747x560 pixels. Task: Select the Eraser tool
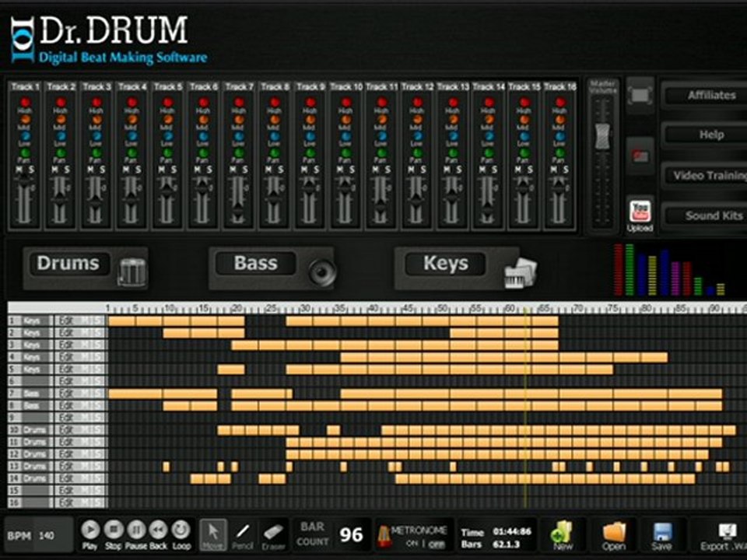point(273,535)
